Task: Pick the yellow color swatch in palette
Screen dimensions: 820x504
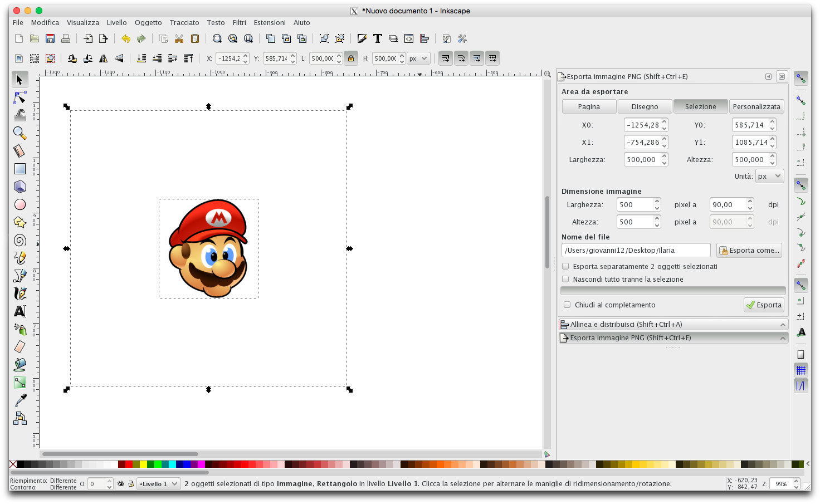Action: [x=143, y=464]
